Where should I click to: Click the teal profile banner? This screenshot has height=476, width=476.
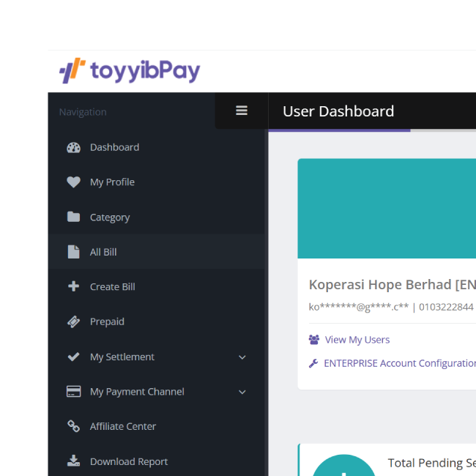point(387,209)
